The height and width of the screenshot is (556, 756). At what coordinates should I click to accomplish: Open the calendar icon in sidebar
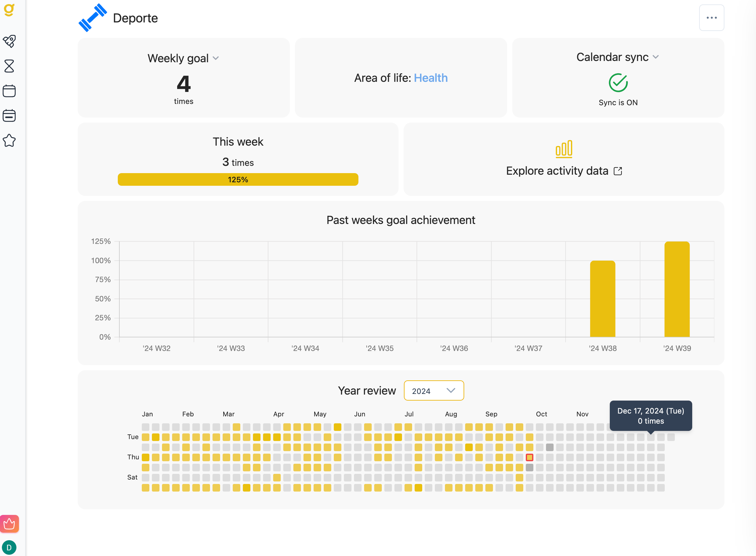9,91
